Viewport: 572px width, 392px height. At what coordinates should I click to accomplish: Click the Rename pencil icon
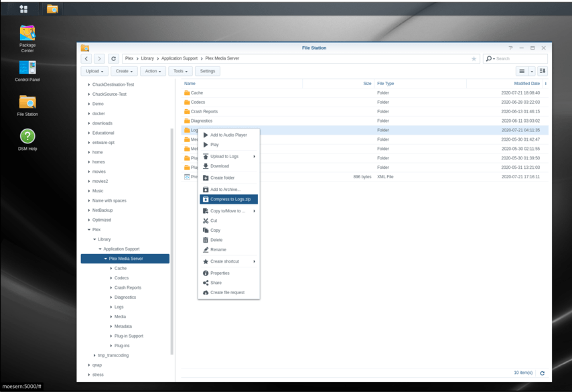coord(206,250)
